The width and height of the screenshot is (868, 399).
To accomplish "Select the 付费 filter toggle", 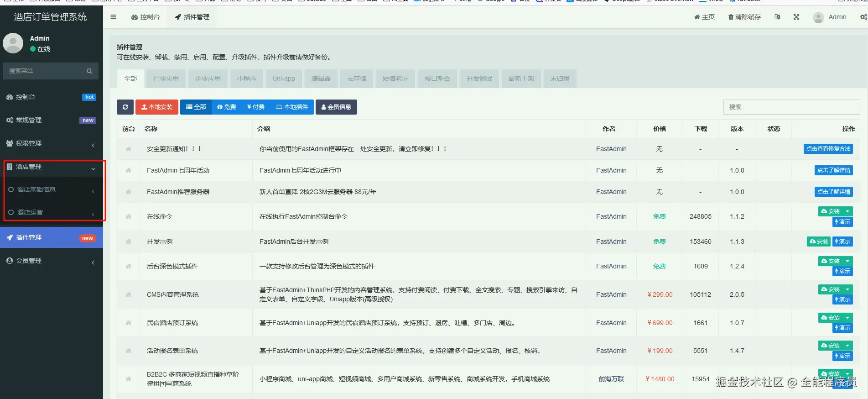I will pyautogui.click(x=256, y=107).
